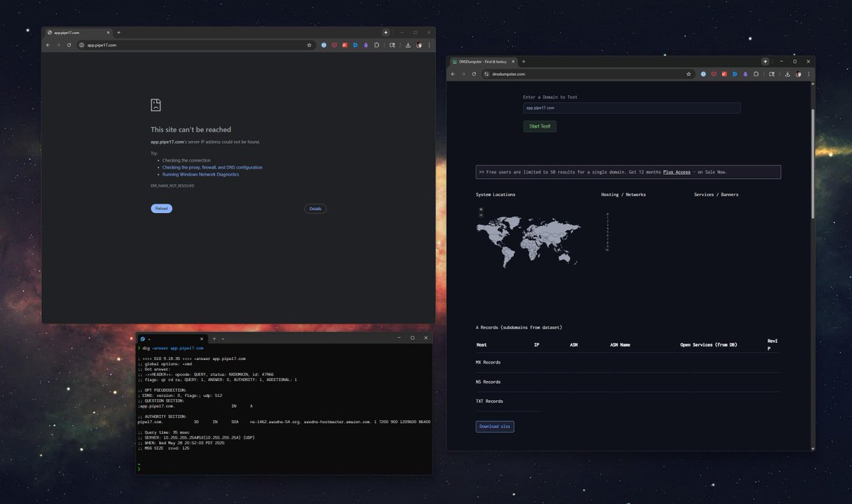Open Chrome three-dot menu in app.pipe17.com window

coord(429,45)
